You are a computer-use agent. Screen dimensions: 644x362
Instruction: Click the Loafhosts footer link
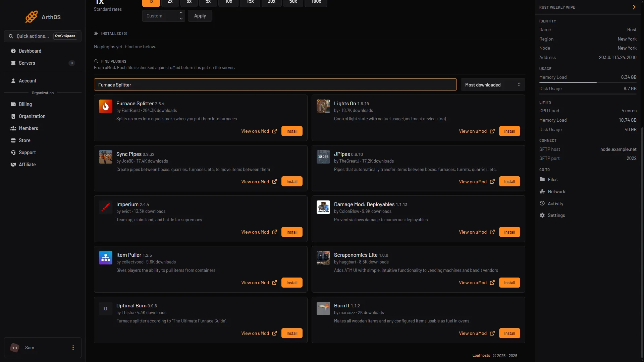(481, 355)
